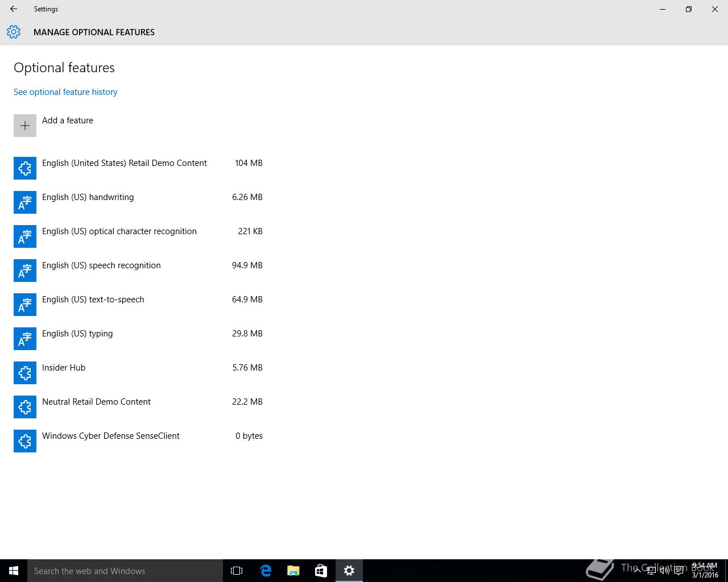Viewport: 728px width, 582px height.
Task: Open the Action Center notification icon
Action: click(679, 571)
